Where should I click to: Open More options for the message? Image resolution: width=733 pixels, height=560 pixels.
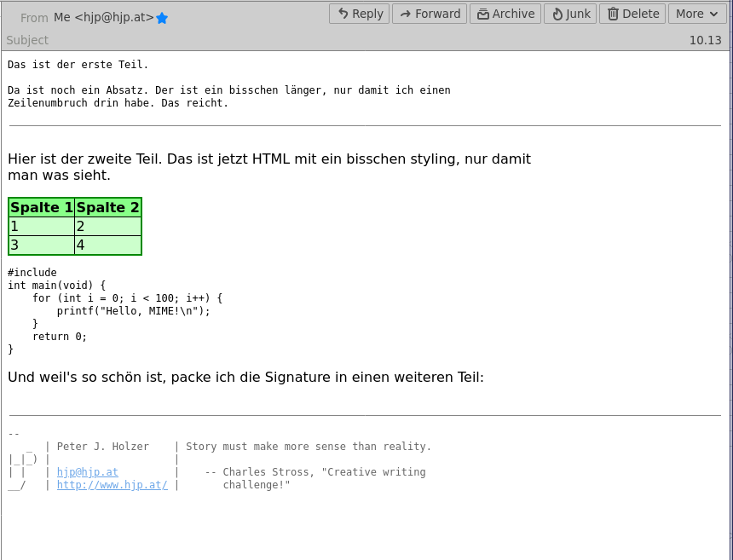[697, 13]
